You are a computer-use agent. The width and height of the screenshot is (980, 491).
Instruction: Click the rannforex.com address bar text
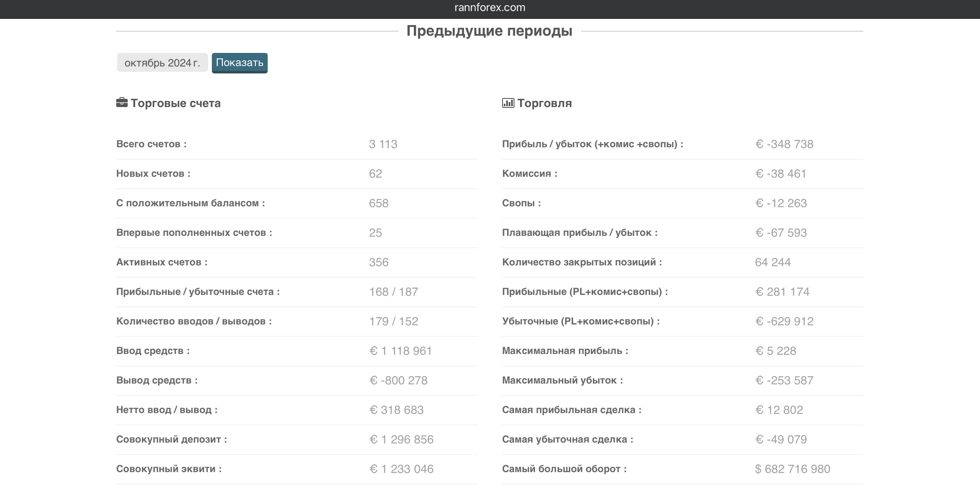[490, 7]
